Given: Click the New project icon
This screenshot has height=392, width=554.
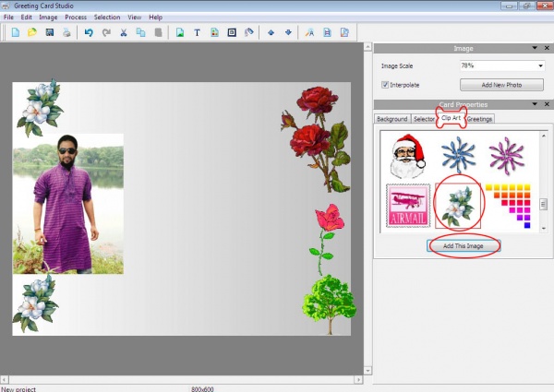Looking at the screenshot, I should coord(15,32).
